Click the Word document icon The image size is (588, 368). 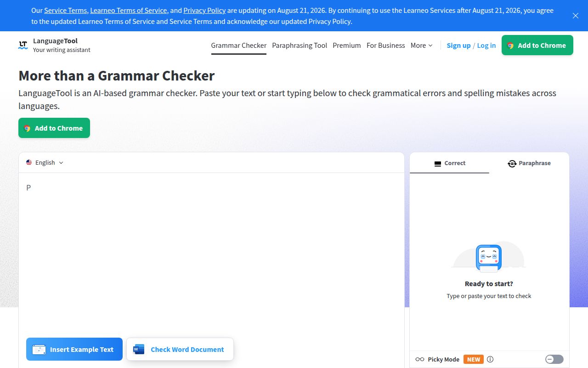(x=139, y=349)
